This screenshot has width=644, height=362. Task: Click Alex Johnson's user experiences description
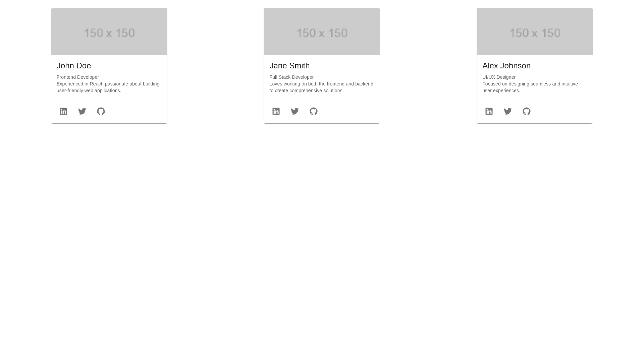click(530, 87)
